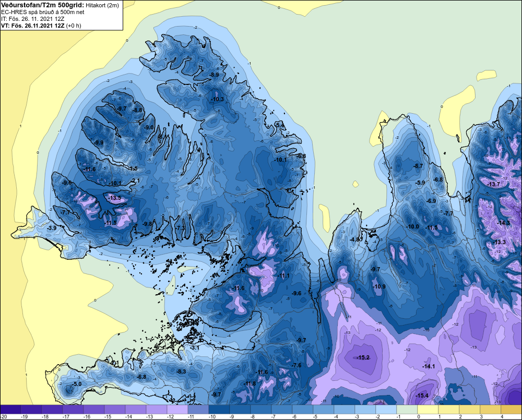Click the -8.8 temperature label
This screenshot has width=522, height=420.
click(x=137, y=110)
